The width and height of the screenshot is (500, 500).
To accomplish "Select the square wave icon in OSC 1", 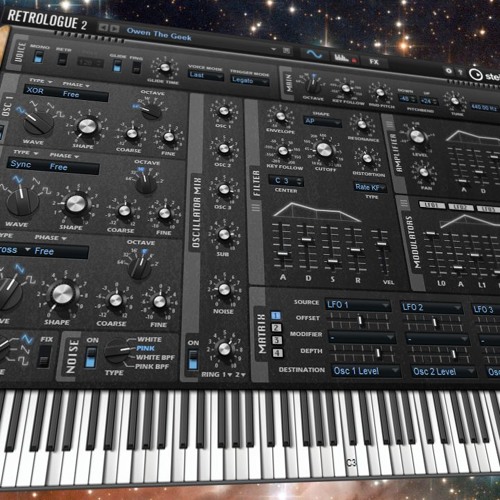I will pos(60,114).
